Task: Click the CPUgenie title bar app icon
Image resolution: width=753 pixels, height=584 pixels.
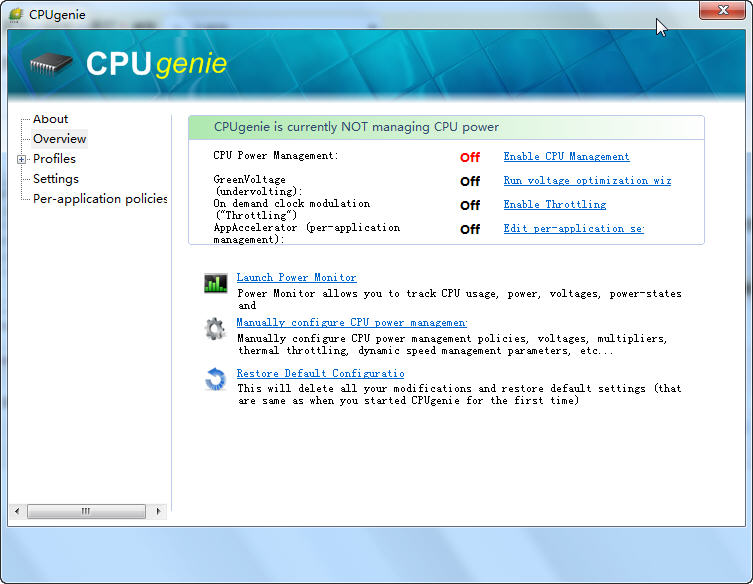Action: (15, 14)
